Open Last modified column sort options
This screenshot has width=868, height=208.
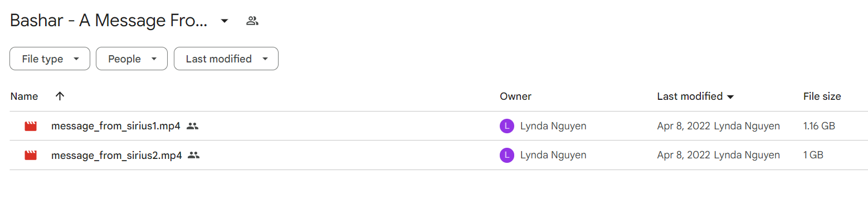696,96
